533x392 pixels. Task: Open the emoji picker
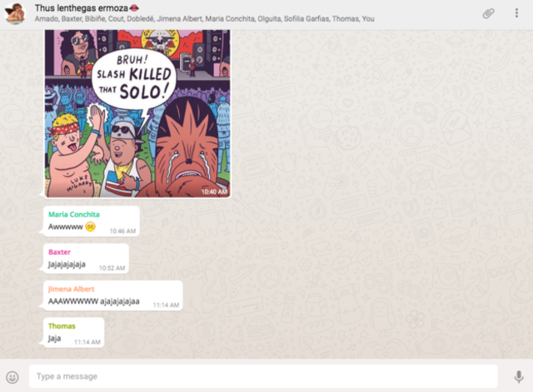pyautogui.click(x=12, y=377)
